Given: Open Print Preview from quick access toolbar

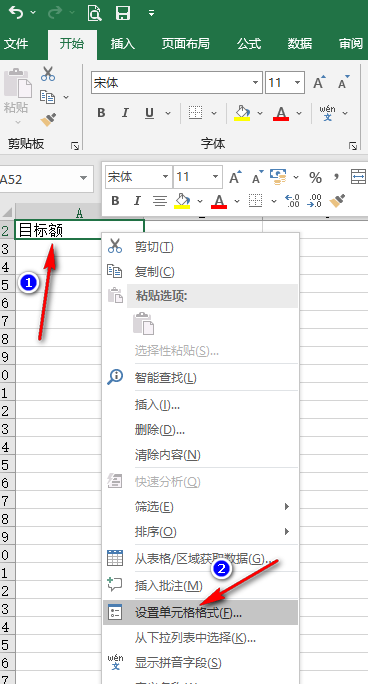Looking at the screenshot, I should pos(94,13).
